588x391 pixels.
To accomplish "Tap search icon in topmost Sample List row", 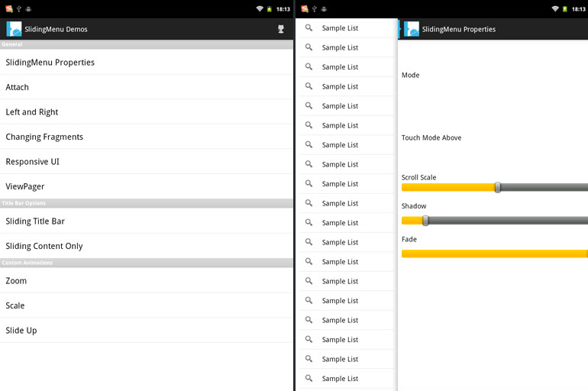I will pos(309,27).
